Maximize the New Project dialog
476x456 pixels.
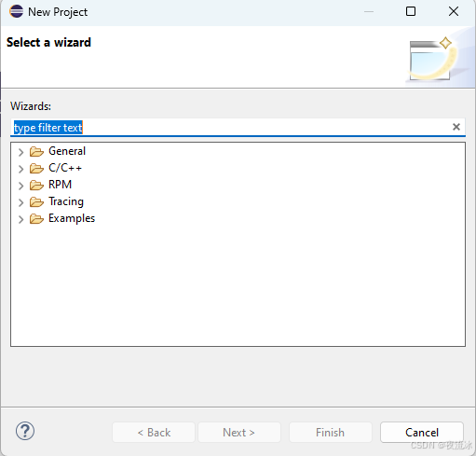click(x=411, y=11)
